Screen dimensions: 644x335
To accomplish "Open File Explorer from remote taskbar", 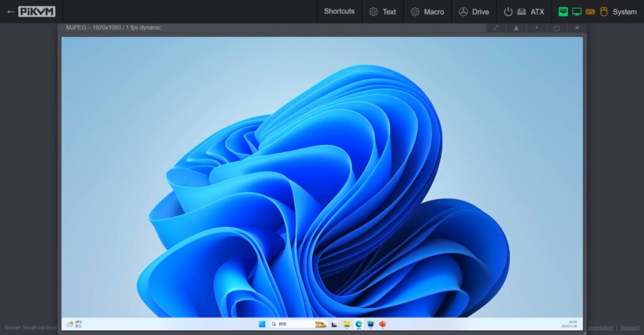I will tap(347, 324).
